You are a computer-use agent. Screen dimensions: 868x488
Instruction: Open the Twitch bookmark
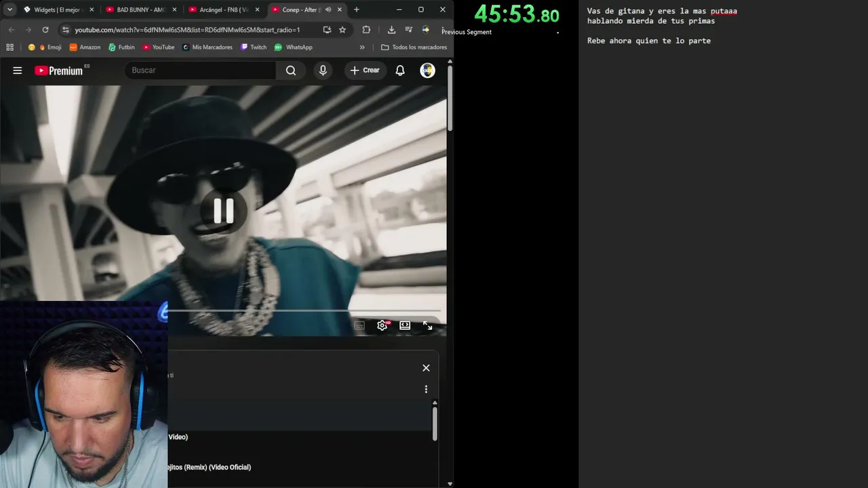click(x=253, y=47)
